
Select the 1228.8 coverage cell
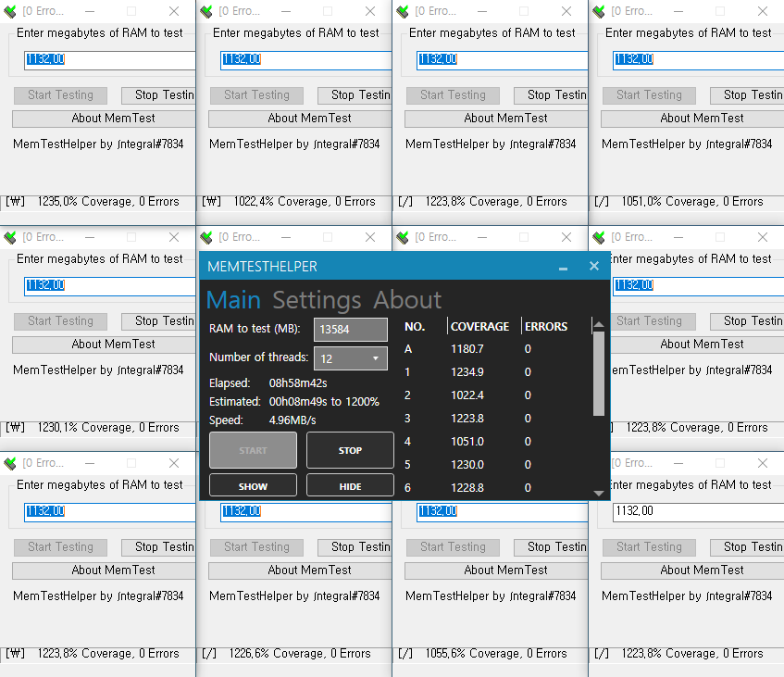(467, 487)
